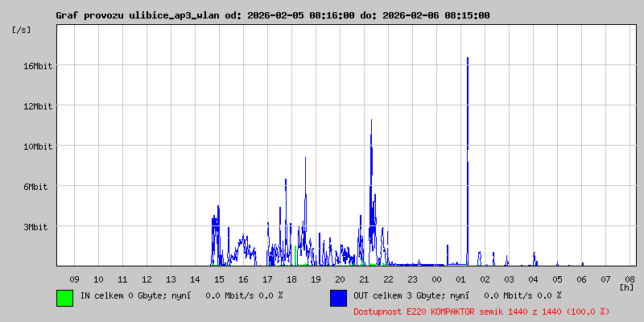Select the graph title 'Graf provozu ulibice_ap3_wlan'
644x322 pixels.
(x=138, y=15)
